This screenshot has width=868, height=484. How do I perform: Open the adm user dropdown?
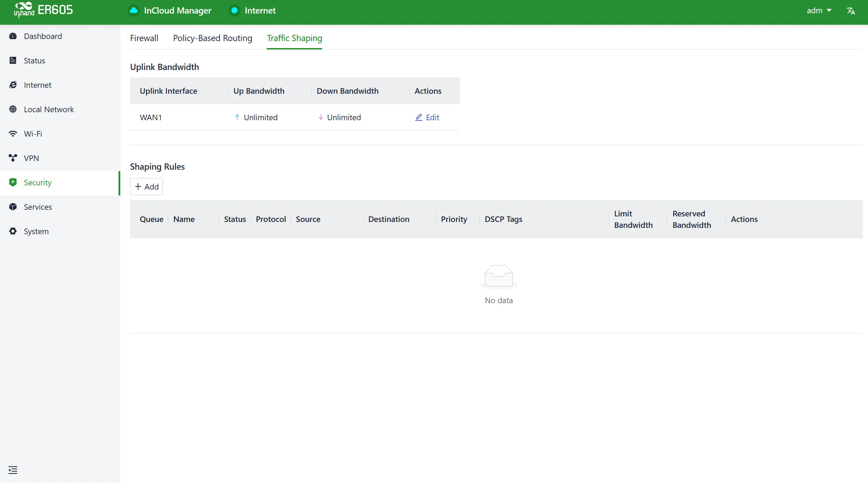(x=819, y=10)
